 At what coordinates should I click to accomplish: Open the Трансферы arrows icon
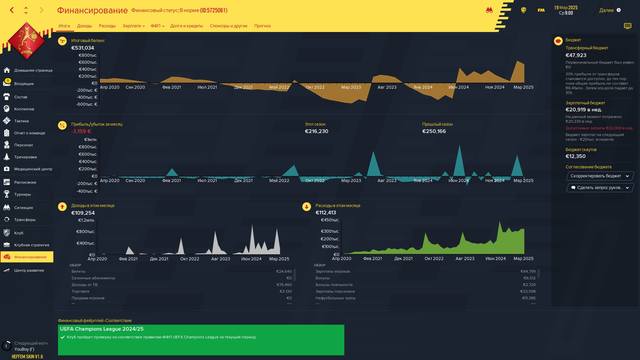click(x=7, y=220)
